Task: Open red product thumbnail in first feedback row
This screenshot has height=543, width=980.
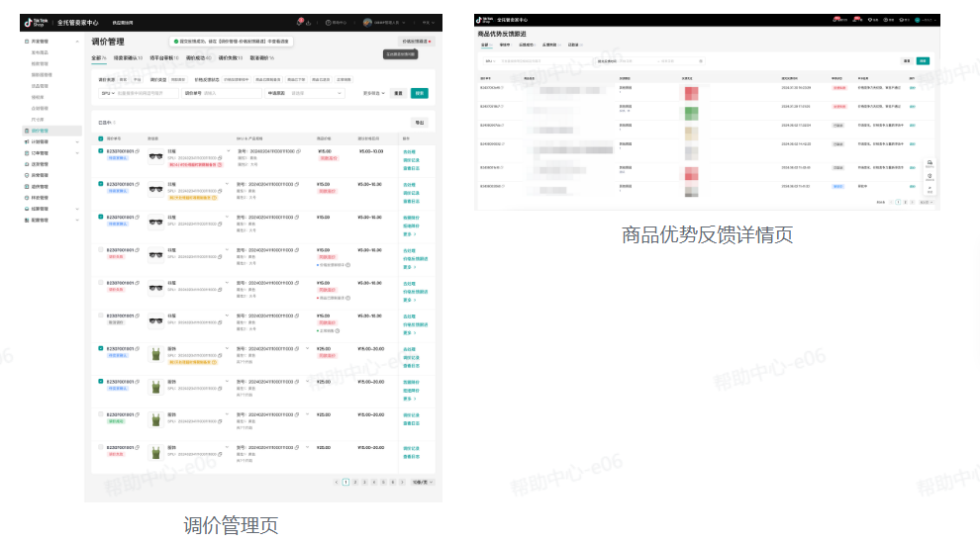Action: pyautogui.click(x=691, y=94)
